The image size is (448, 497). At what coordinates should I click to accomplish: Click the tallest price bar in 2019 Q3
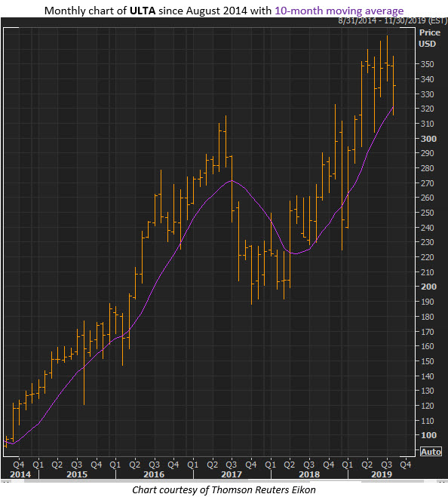(387, 58)
